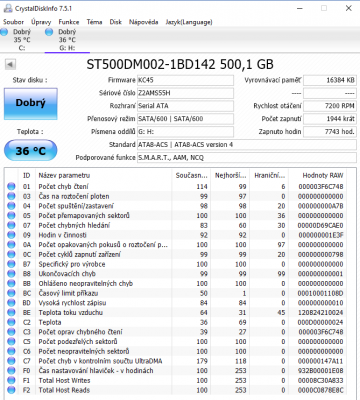Click status orb for attribute 05
This screenshot has height=400, width=360.
click(x=11, y=215)
